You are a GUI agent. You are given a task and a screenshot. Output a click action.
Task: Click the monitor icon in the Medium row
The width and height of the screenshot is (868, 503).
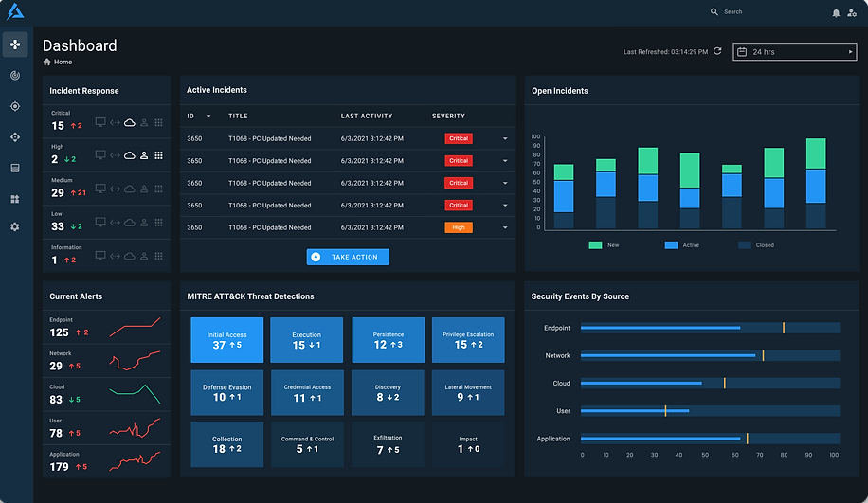100,189
